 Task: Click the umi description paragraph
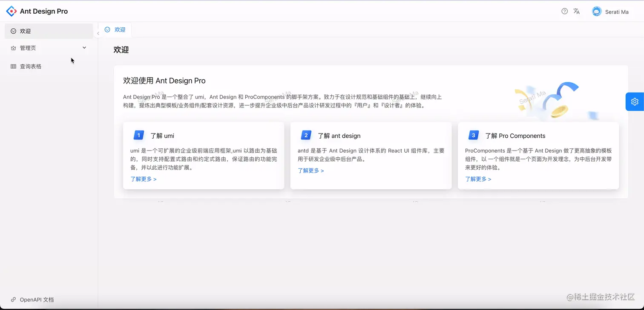click(204, 159)
